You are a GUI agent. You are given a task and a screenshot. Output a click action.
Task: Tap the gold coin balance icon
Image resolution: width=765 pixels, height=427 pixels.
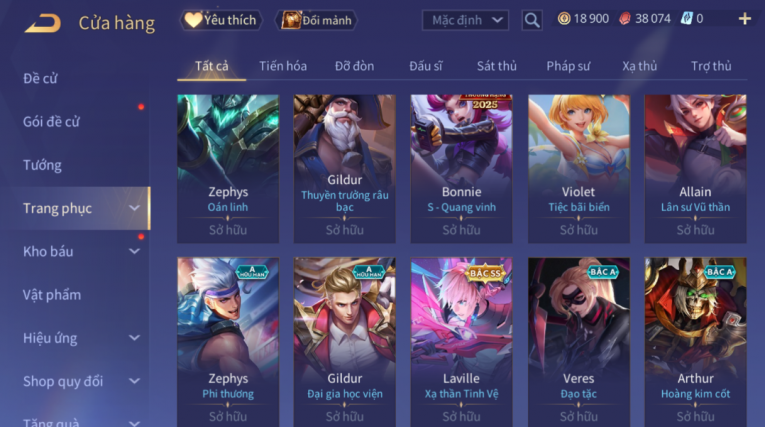564,19
